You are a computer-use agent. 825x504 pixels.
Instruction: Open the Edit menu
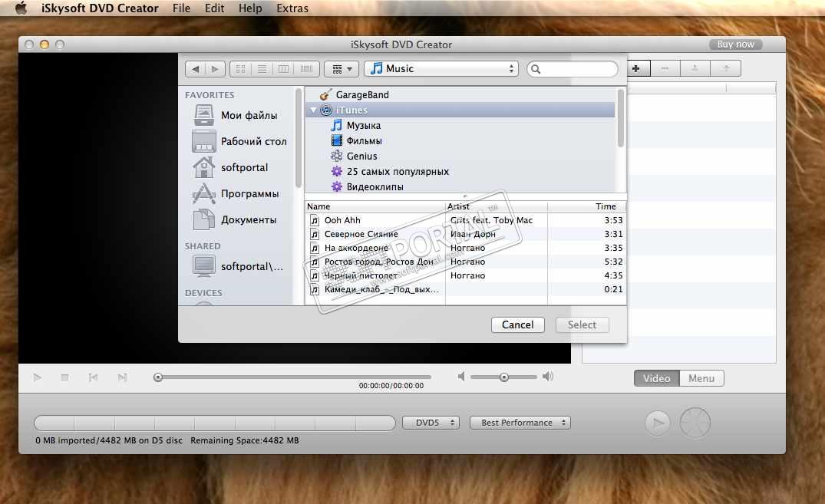click(x=214, y=8)
